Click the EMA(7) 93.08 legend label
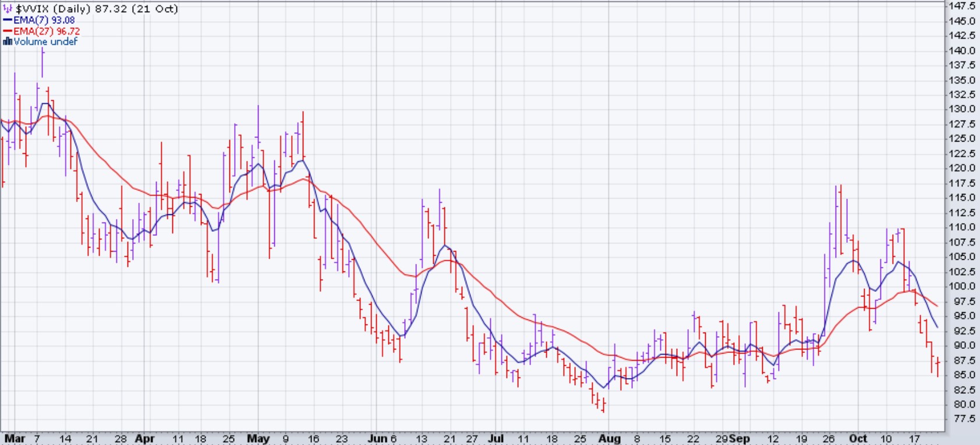This screenshot has height=445, width=980. [x=44, y=20]
